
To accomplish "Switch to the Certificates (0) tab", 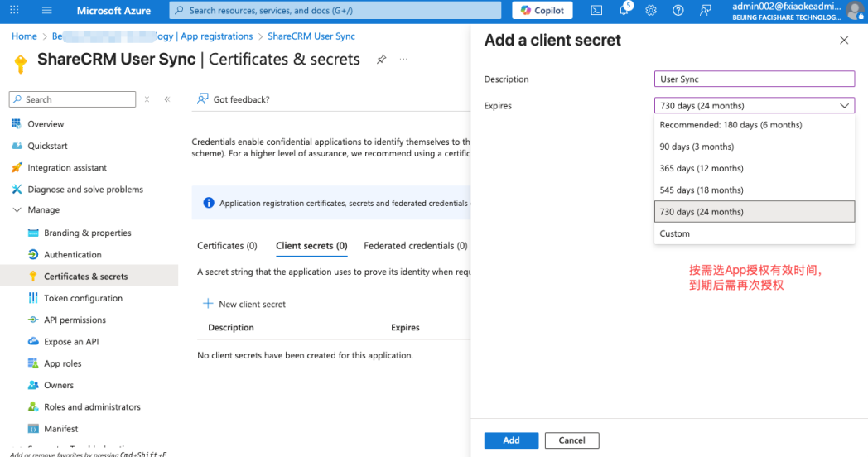I will coord(227,246).
